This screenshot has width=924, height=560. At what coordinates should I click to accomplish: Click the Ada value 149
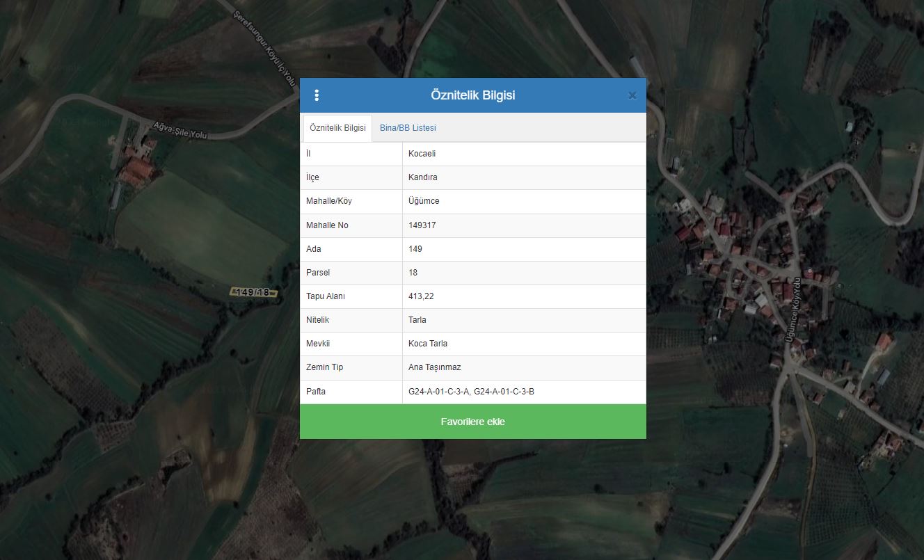point(415,249)
